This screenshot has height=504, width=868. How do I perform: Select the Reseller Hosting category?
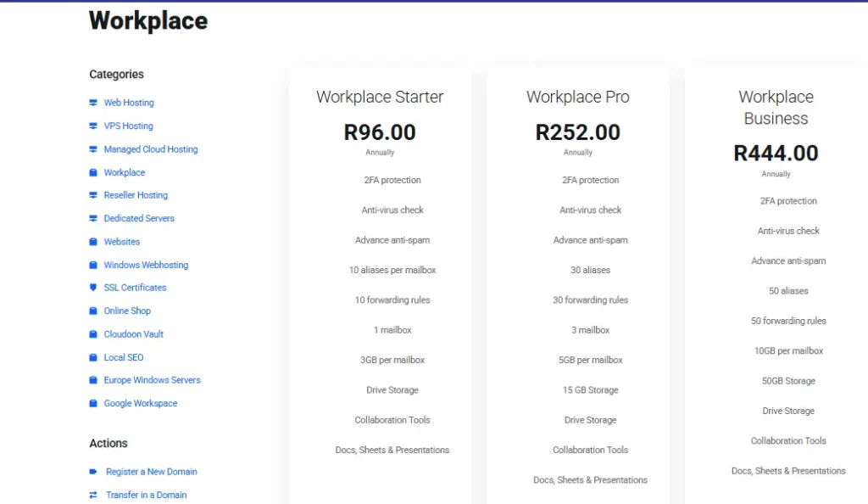pyautogui.click(x=137, y=195)
